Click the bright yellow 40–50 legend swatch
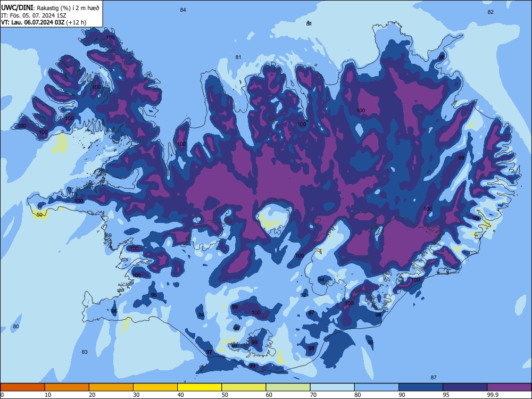Viewport: 532px width, 399px height. 199,387
